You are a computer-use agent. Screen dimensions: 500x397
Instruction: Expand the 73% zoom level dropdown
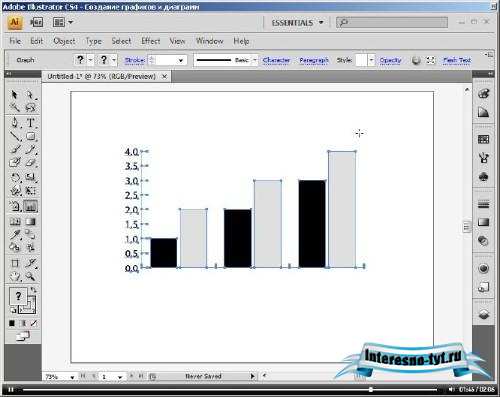click(x=72, y=377)
